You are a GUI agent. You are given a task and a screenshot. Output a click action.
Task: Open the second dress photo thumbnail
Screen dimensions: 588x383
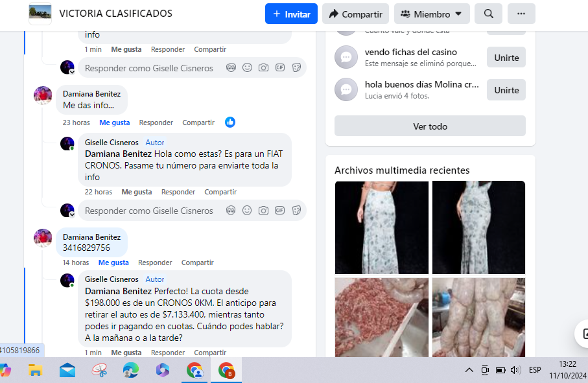tap(478, 227)
